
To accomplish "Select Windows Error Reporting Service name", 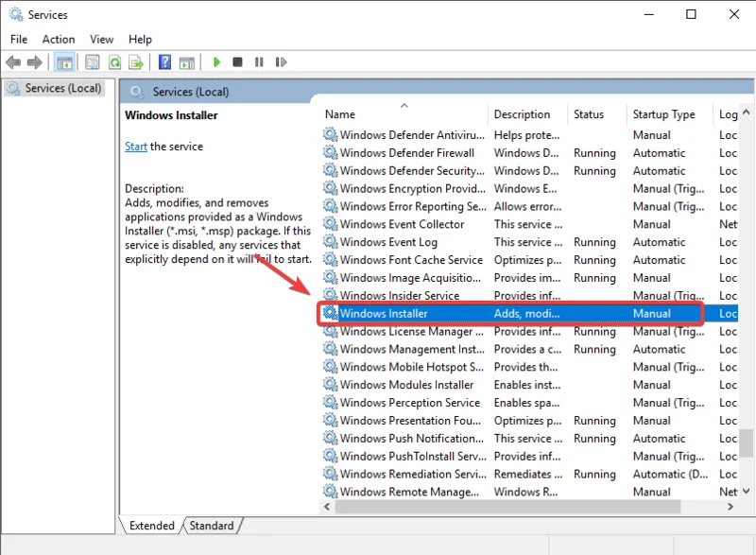I will [x=413, y=206].
